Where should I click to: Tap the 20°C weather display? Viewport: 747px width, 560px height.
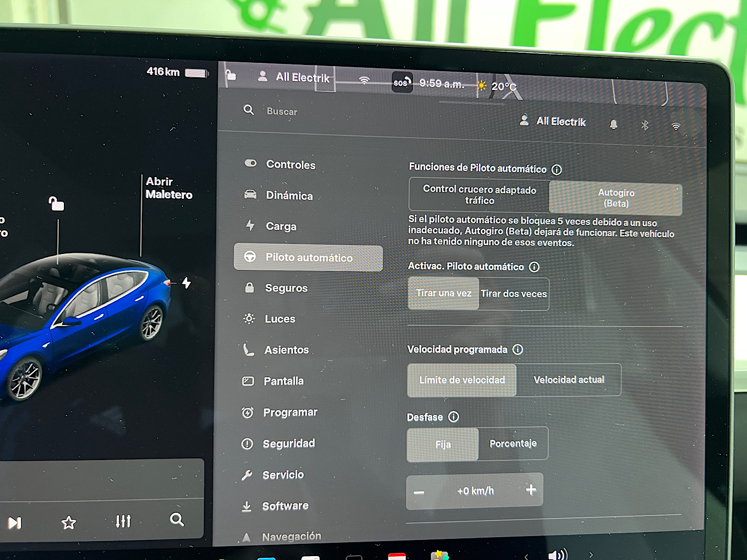(496, 86)
